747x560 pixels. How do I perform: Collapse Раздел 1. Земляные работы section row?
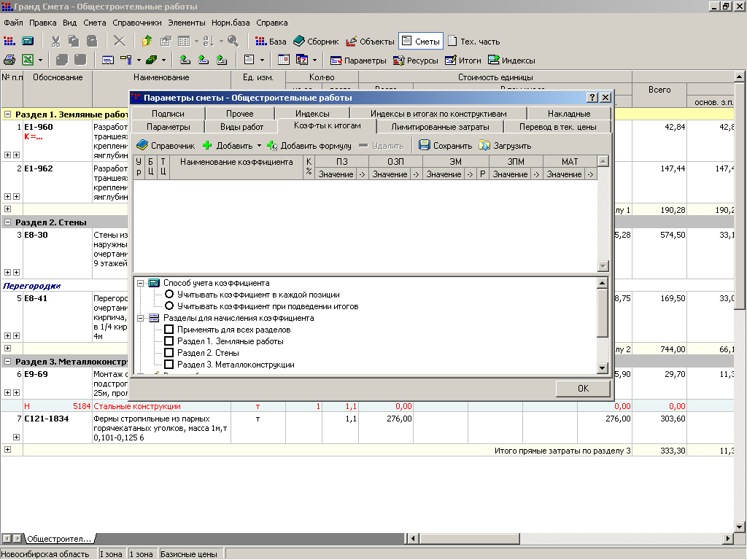click(x=7, y=114)
